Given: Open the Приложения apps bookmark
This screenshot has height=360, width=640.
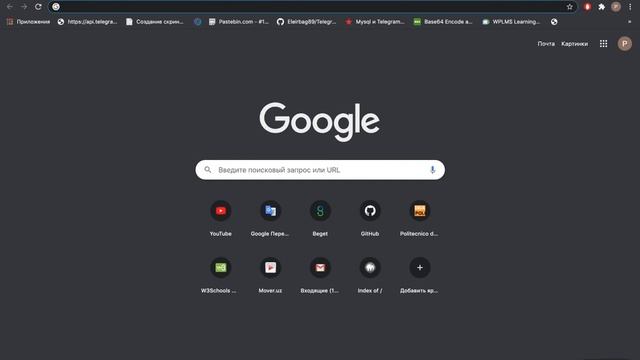Looking at the screenshot, I should (x=28, y=22).
